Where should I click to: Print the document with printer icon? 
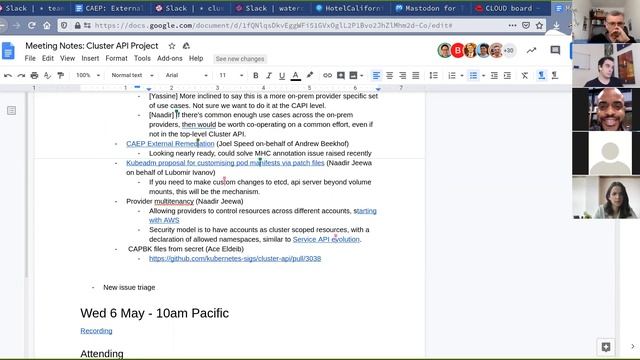tap(34, 76)
